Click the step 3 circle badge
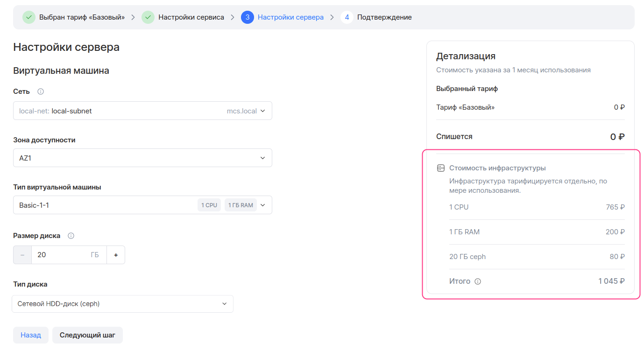 coord(248,17)
